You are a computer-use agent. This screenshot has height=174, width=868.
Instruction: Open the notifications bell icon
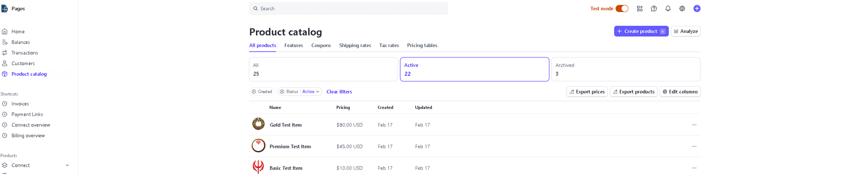pos(667,9)
